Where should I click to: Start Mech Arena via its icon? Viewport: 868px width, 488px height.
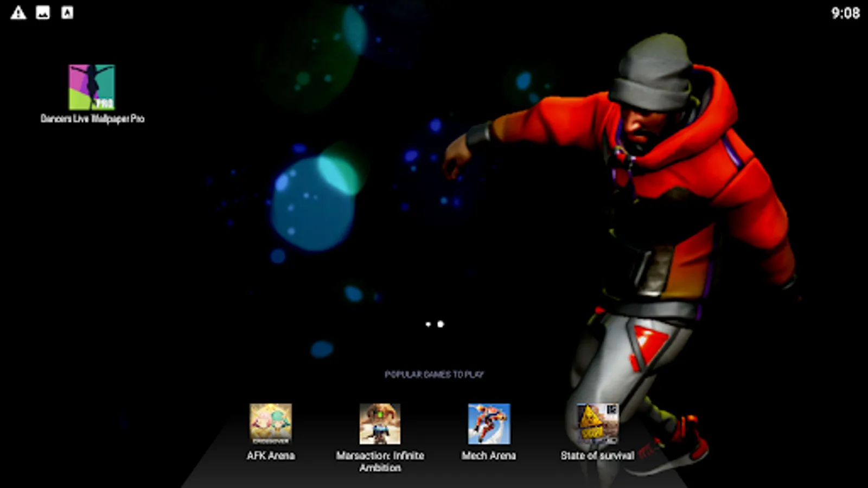[489, 423]
